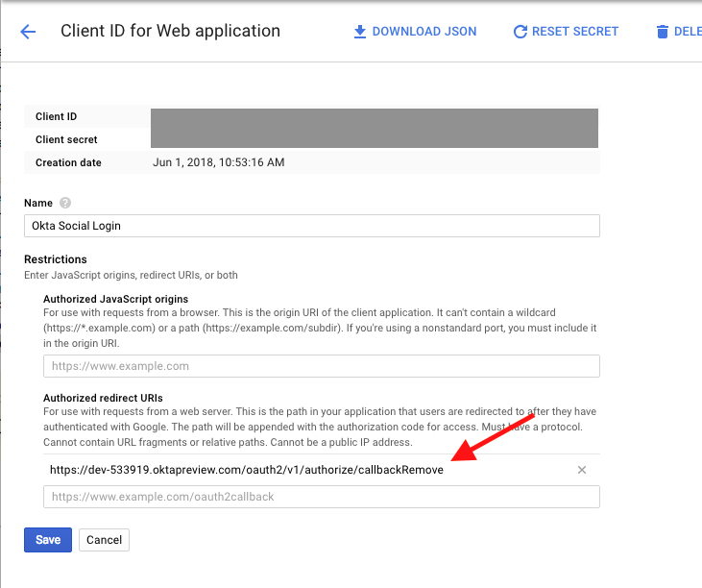Edit the existing oktapreview callback redirect URI
The height and width of the screenshot is (588, 702).
pyautogui.click(x=247, y=470)
